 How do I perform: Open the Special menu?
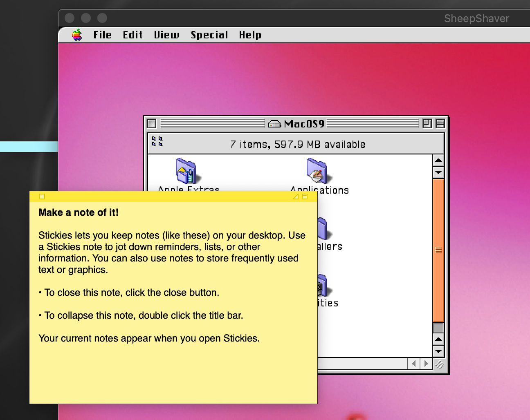[x=209, y=35]
